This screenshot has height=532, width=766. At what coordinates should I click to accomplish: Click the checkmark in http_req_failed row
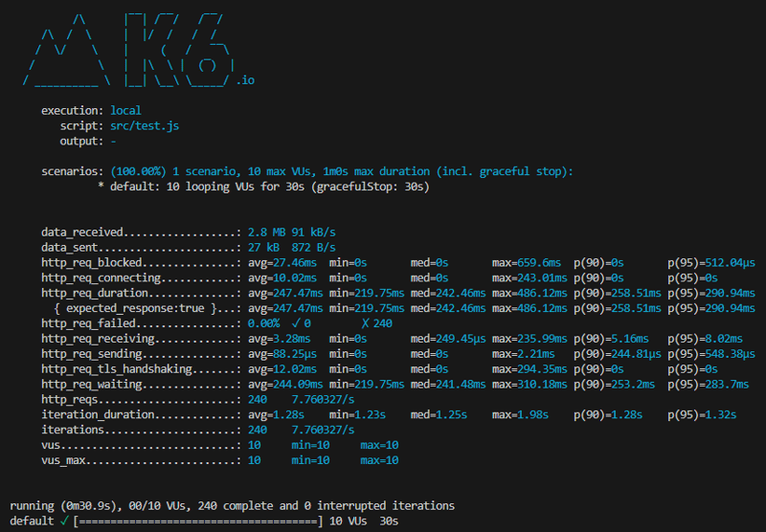(x=296, y=323)
